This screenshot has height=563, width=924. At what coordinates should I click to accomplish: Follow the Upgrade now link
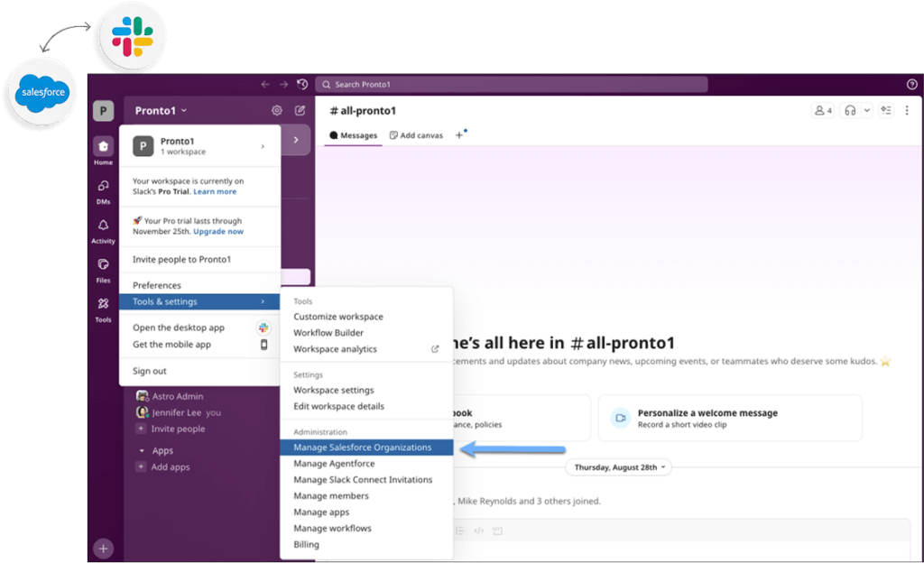218,232
